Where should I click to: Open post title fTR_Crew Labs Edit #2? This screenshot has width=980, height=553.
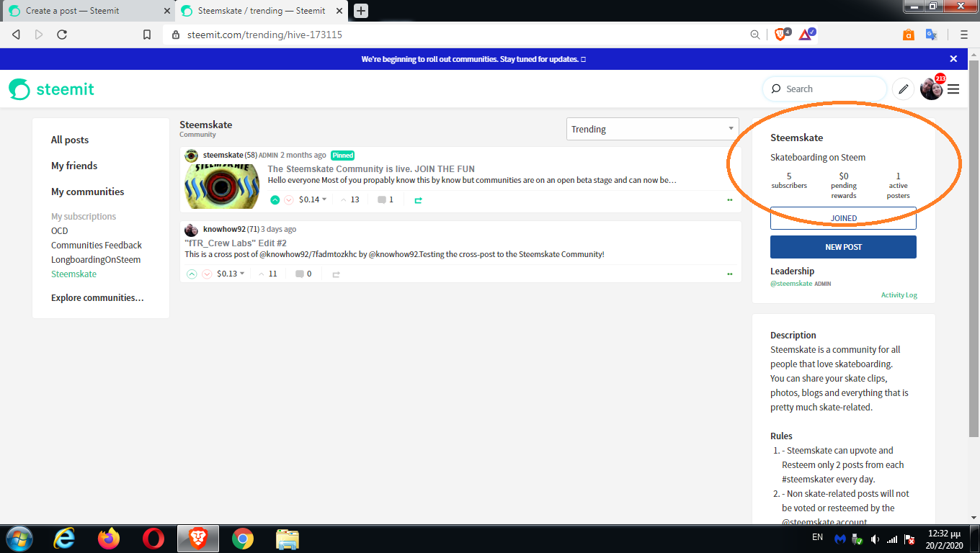pyautogui.click(x=236, y=243)
